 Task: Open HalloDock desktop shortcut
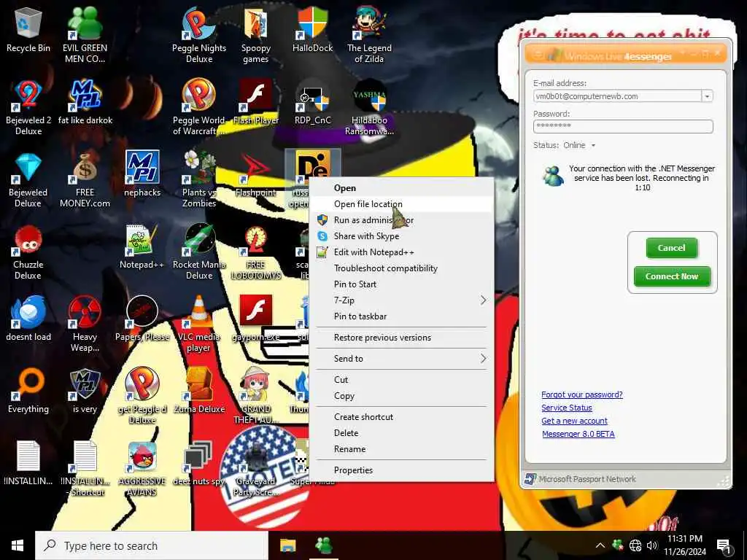click(x=312, y=31)
